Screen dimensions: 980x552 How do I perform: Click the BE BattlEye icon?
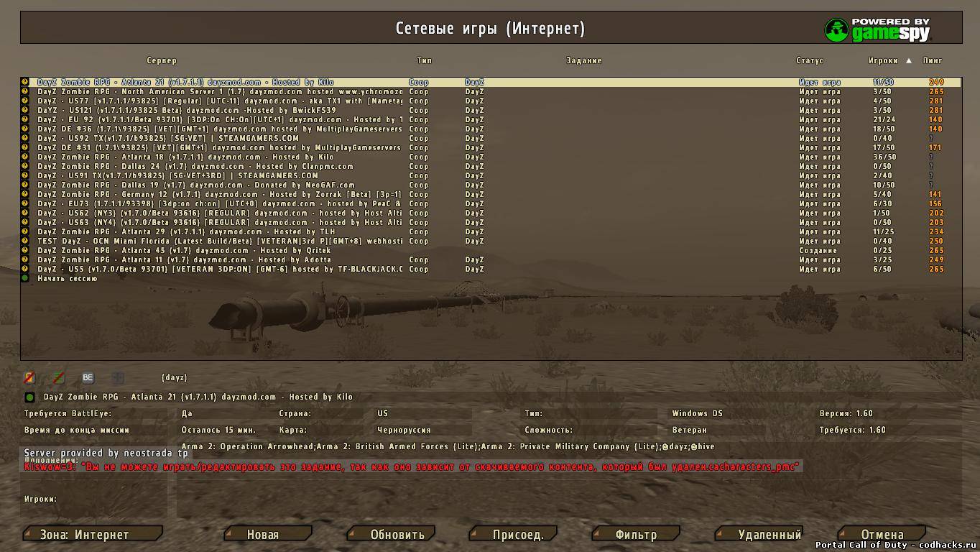(88, 377)
